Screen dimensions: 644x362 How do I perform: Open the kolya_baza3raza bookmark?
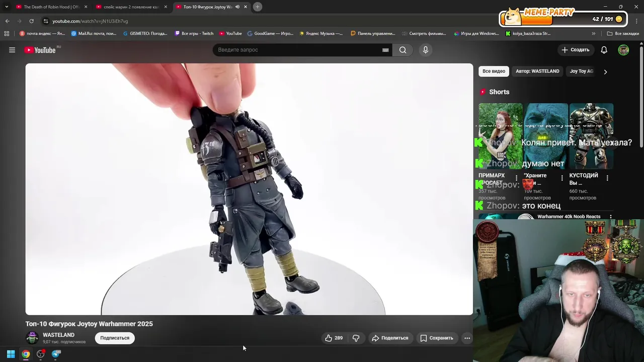tap(528, 34)
